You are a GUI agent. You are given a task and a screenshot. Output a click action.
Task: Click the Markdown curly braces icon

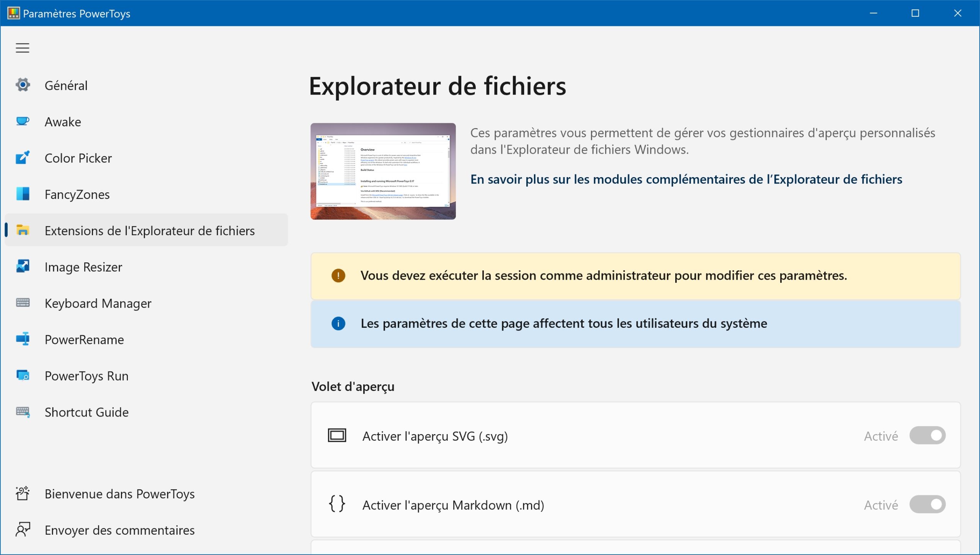tap(337, 504)
